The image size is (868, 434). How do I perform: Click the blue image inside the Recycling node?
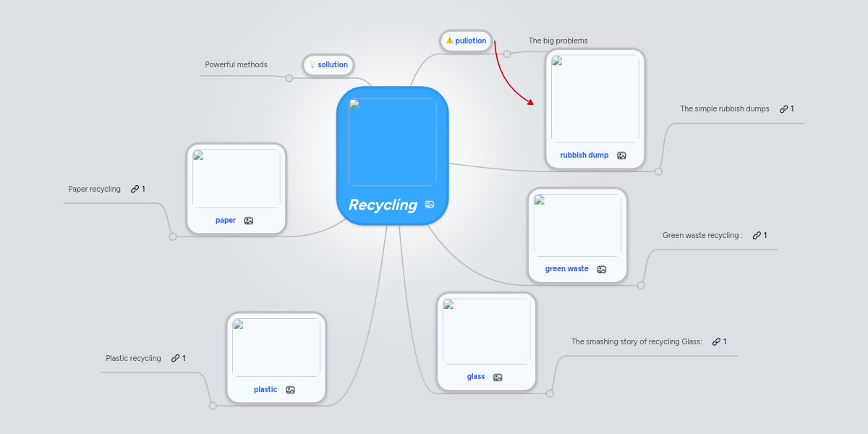pos(393,140)
